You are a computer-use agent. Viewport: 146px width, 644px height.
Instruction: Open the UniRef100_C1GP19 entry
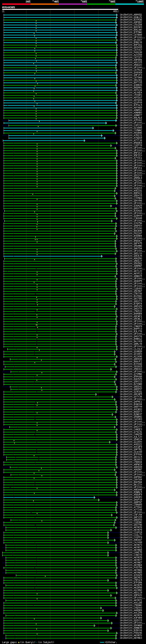click(x=131, y=532)
